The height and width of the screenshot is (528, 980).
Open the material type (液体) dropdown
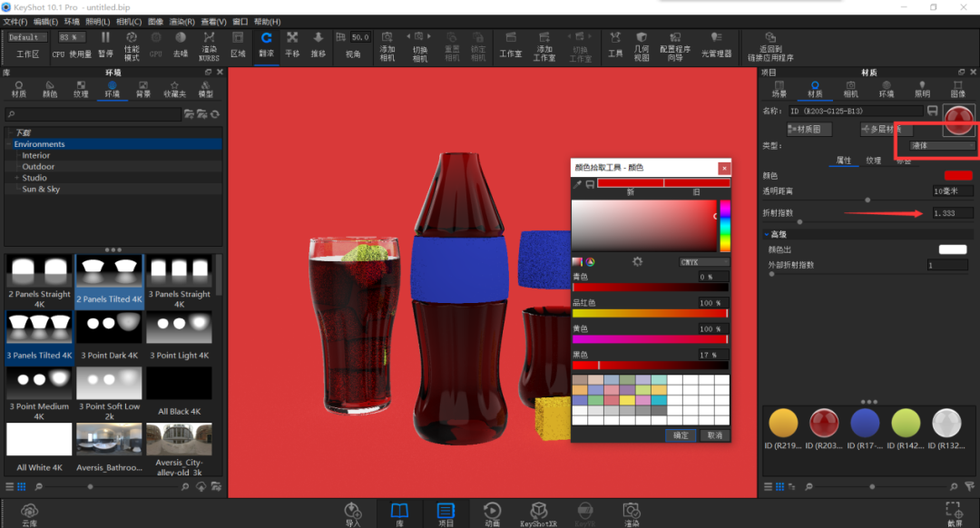tap(941, 145)
